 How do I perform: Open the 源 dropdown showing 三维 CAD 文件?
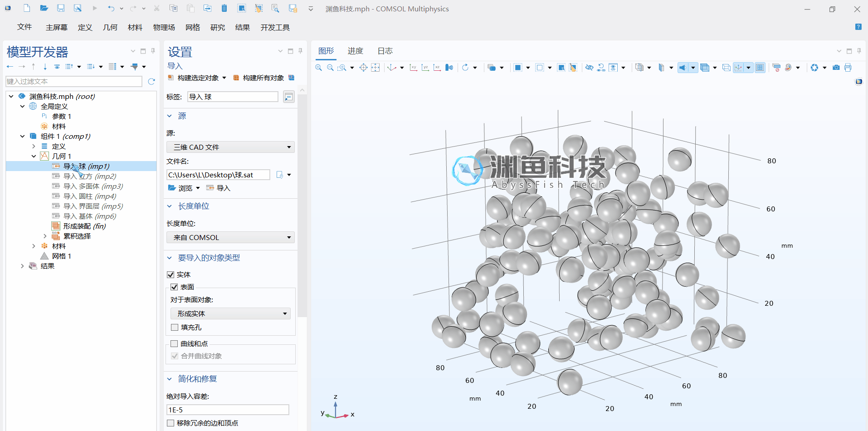coord(230,147)
